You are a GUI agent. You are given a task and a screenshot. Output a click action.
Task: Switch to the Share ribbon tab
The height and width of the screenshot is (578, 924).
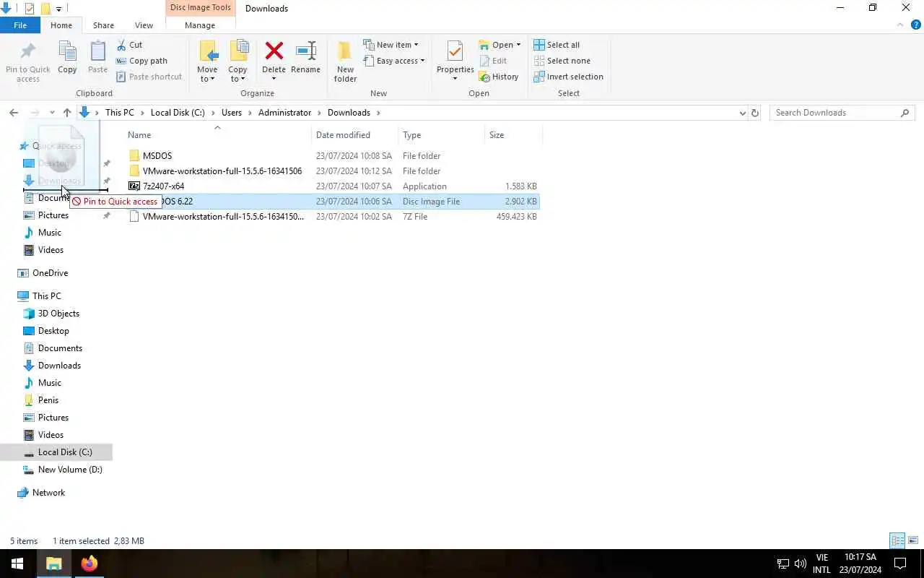click(103, 25)
